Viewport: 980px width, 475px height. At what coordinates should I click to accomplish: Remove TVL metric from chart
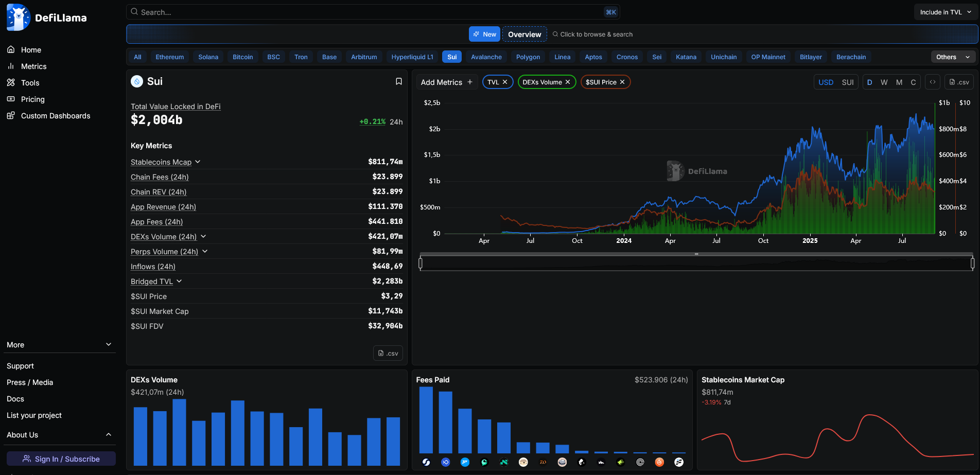505,82
